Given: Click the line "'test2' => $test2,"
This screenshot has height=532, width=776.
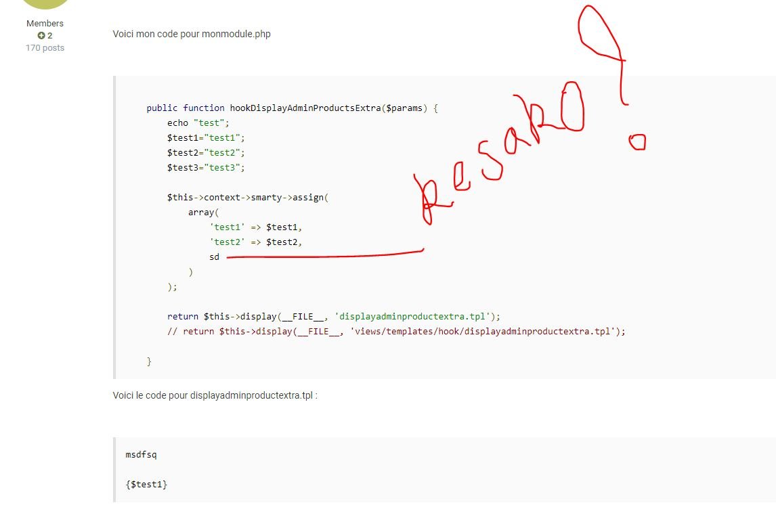Looking at the screenshot, I should [255, 242].
